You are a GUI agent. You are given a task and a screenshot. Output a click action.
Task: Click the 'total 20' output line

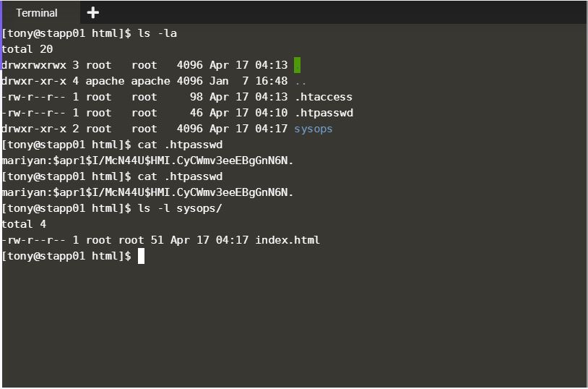pyautogui.click(x=24, y=49)
